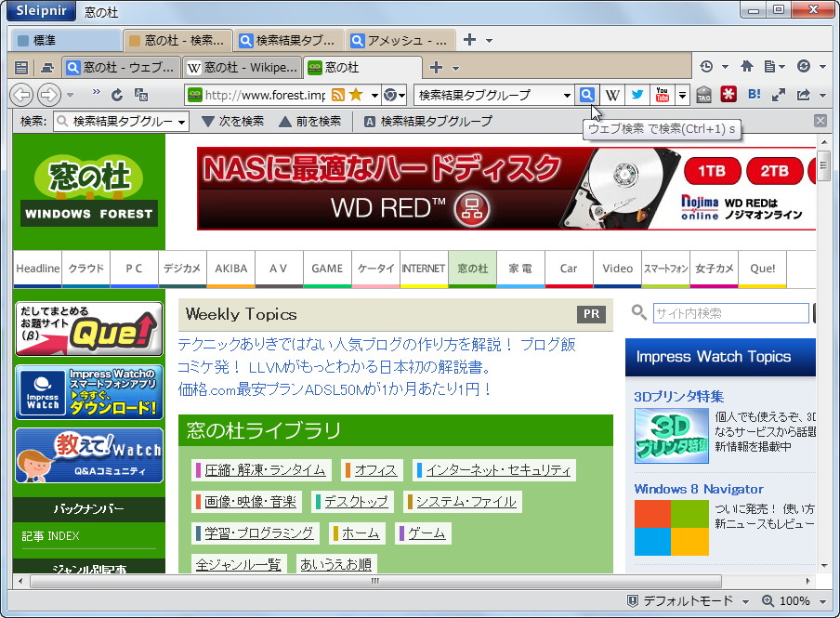Enter fullscreen using the diagonal arrows icon
840x618 pixels.
tap(781, 94)
